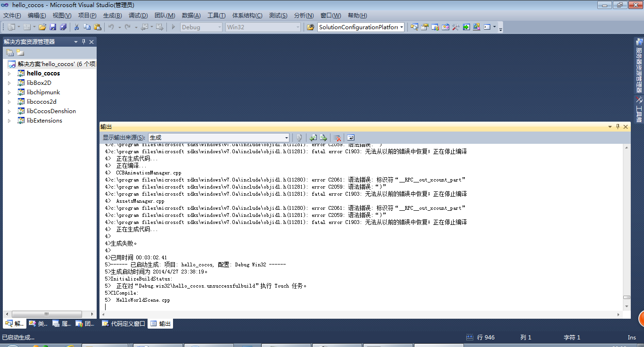This screenshot has width=644, height=347.
Task: Open the 帮助(H) help menu
Action: pos(357,16)
